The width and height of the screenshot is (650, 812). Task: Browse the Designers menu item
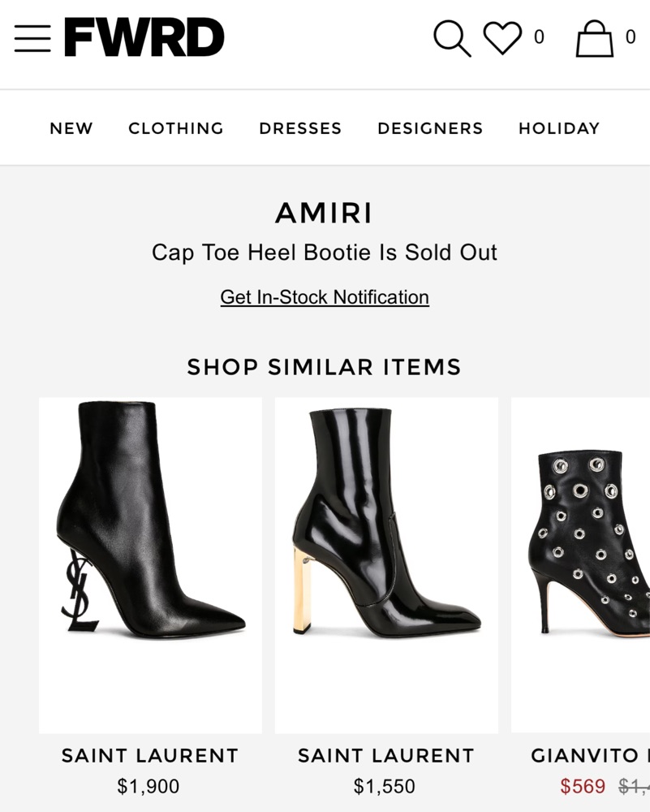pyautogui.click(x=430, y=128)
